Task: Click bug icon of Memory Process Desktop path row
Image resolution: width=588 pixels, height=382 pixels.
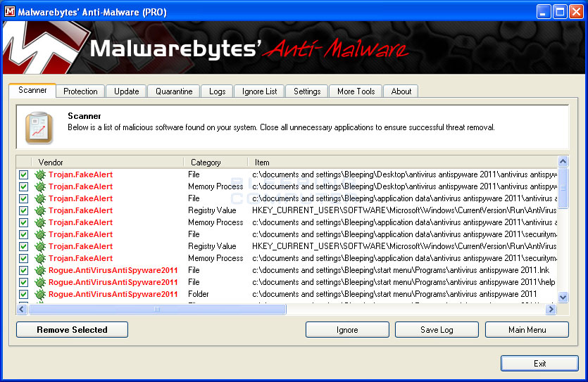Action: pyautogui.click(x=40, y=186)
